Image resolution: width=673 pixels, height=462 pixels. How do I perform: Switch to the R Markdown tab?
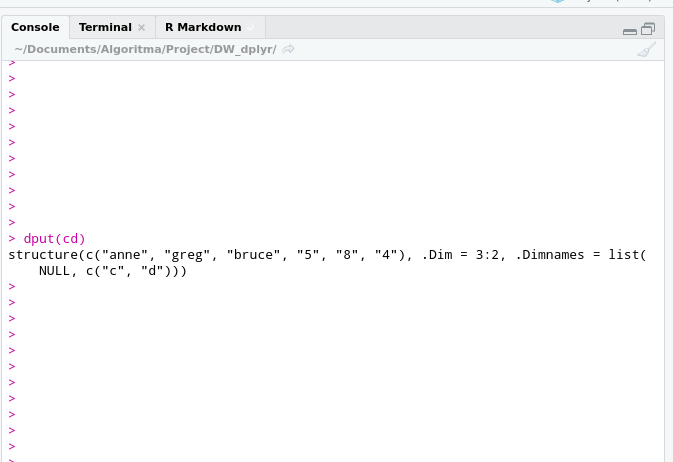203,27
